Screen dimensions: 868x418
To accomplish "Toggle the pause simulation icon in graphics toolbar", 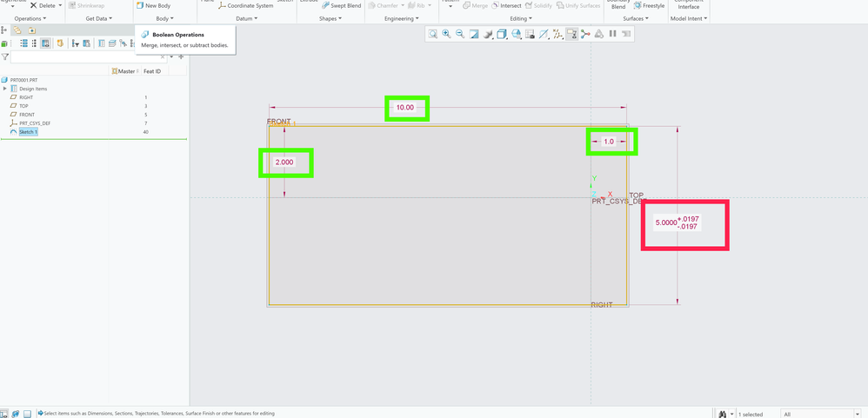I will click(612, 34).
